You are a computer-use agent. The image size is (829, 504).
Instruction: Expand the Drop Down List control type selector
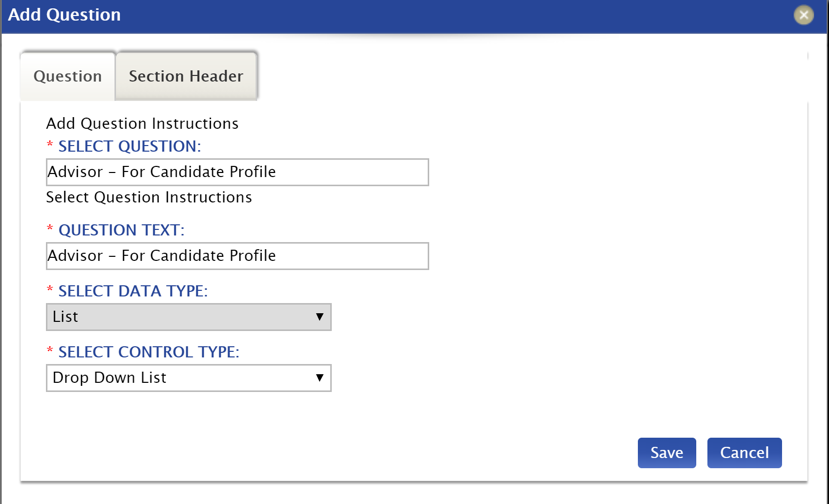pos(189,378)
